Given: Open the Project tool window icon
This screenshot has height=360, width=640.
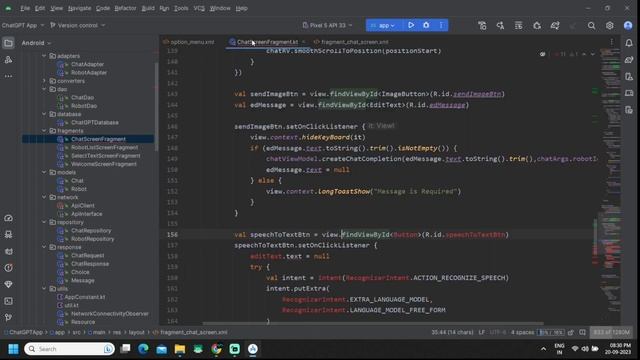Looking at the screenshot, I should pos(8,43).
